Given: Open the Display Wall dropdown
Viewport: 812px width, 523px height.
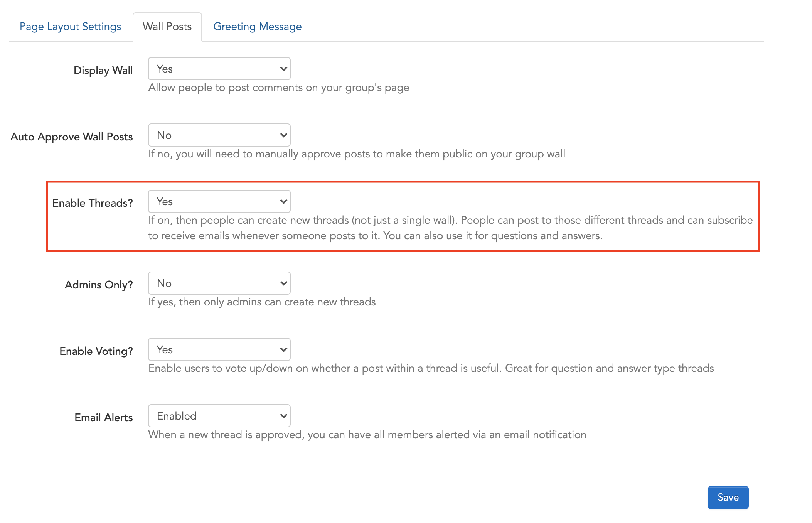Looking at the screenshot, I should pos(219,69).
